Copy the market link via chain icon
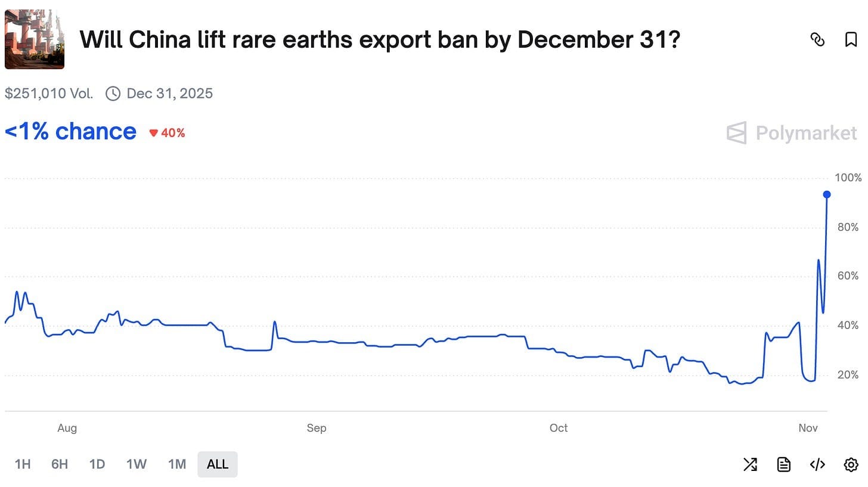Image resolution: width=868 pixels, height=487 pixels. (817, 39)
